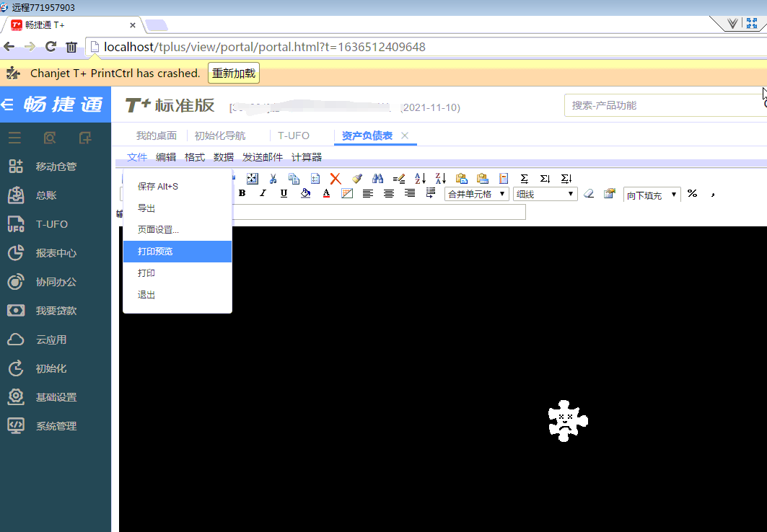
Task: Click the font color A icon
Action: pyautogui.click(x=326, y=193)
